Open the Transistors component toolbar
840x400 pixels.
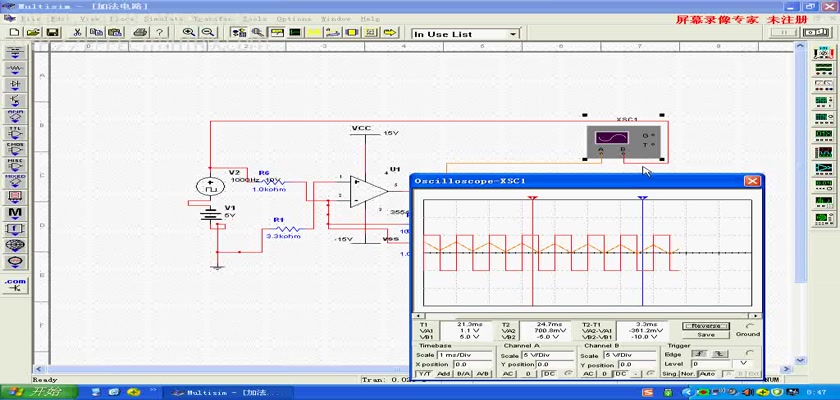(x=15, y=101)
